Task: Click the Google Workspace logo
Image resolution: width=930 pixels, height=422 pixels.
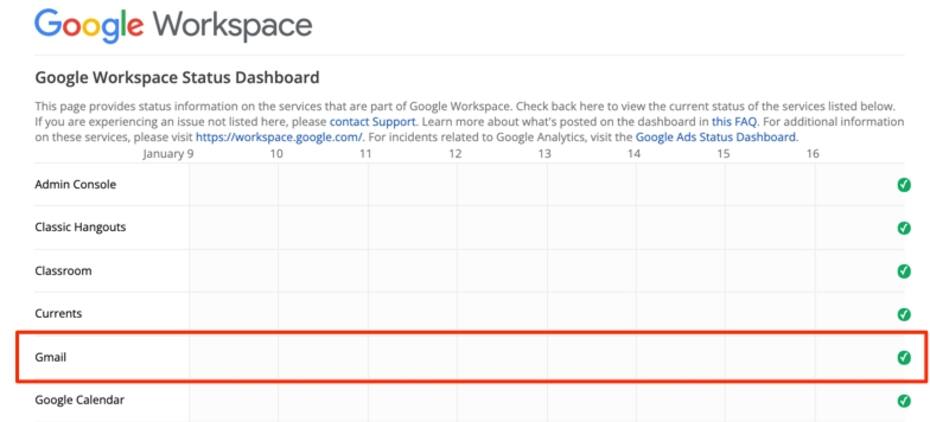Action: [173, 26]
